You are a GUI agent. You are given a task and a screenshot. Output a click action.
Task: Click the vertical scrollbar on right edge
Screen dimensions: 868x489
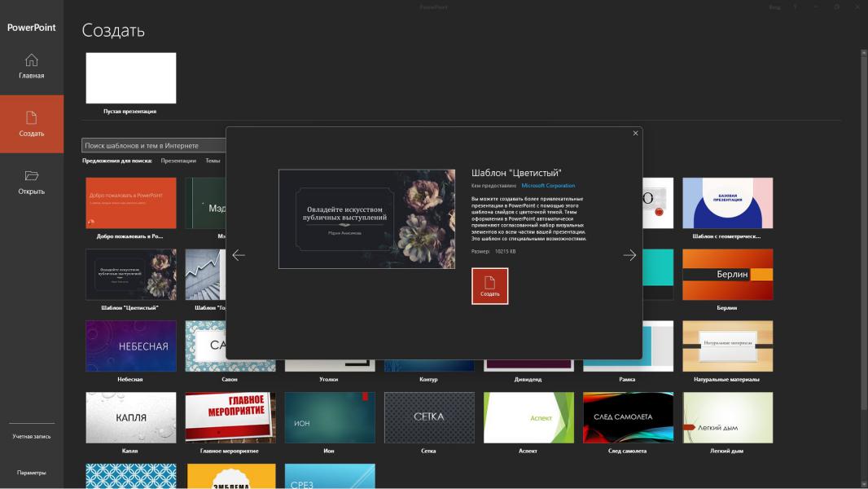pyautogui.click(x=864, y=244)
